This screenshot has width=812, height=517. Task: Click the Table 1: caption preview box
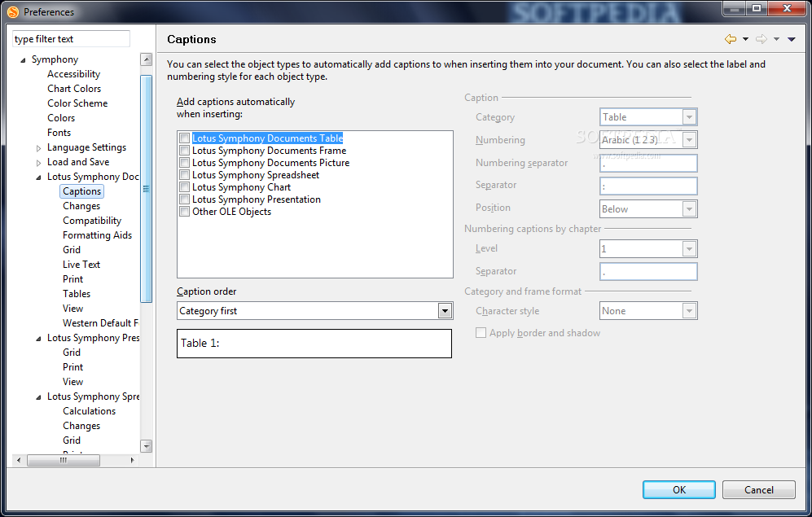coord(314,344)
